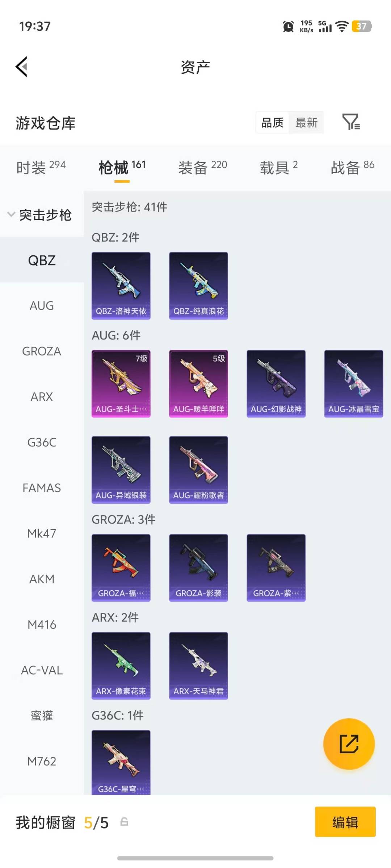Tap the orange share floating button
Viewport: 391px width, 868px height.
tap(349, 744)
